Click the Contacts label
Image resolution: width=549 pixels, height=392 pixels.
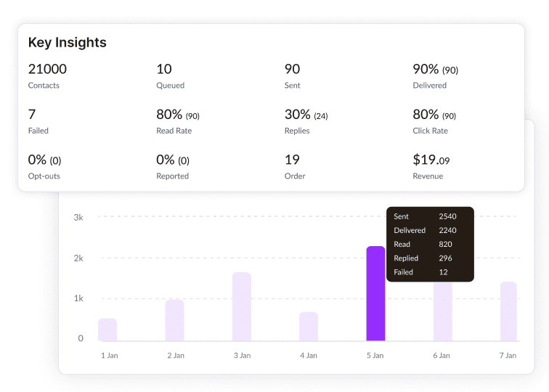[44, 86]
